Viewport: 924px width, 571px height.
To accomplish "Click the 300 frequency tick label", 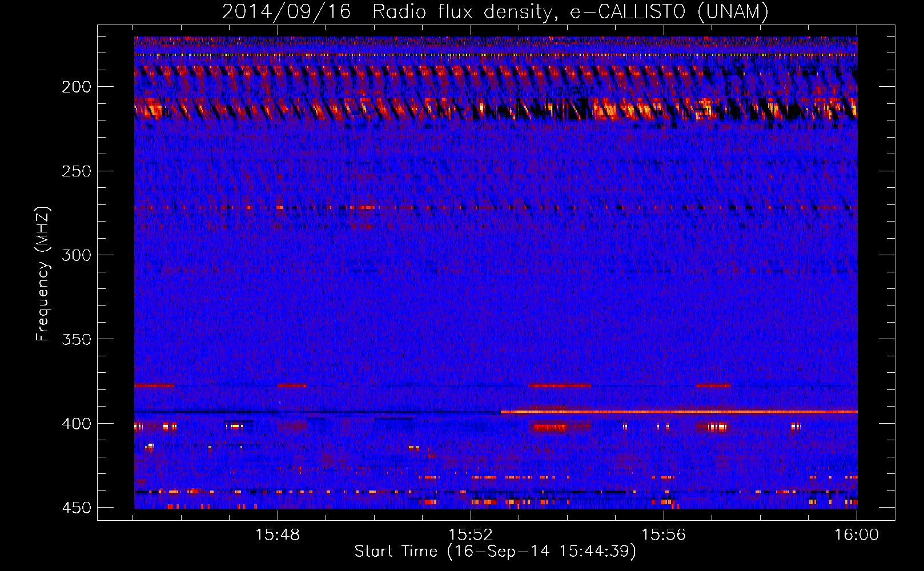I will 77,255.
